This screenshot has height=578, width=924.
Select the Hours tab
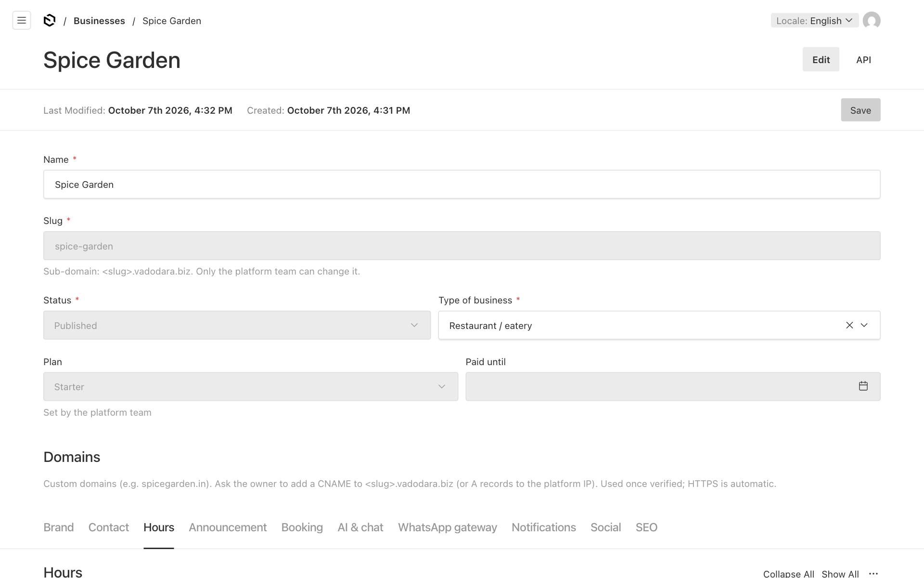159,527
